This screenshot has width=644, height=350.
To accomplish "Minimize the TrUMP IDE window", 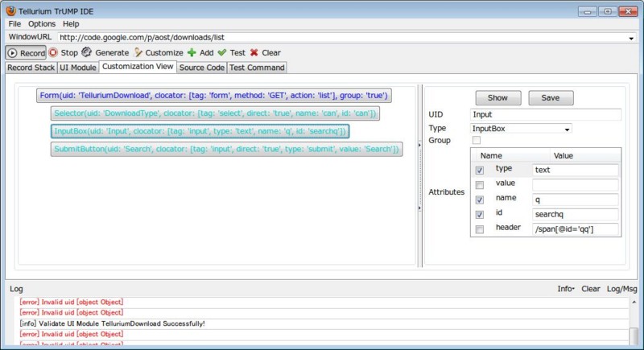I will (x=588, y=11).
